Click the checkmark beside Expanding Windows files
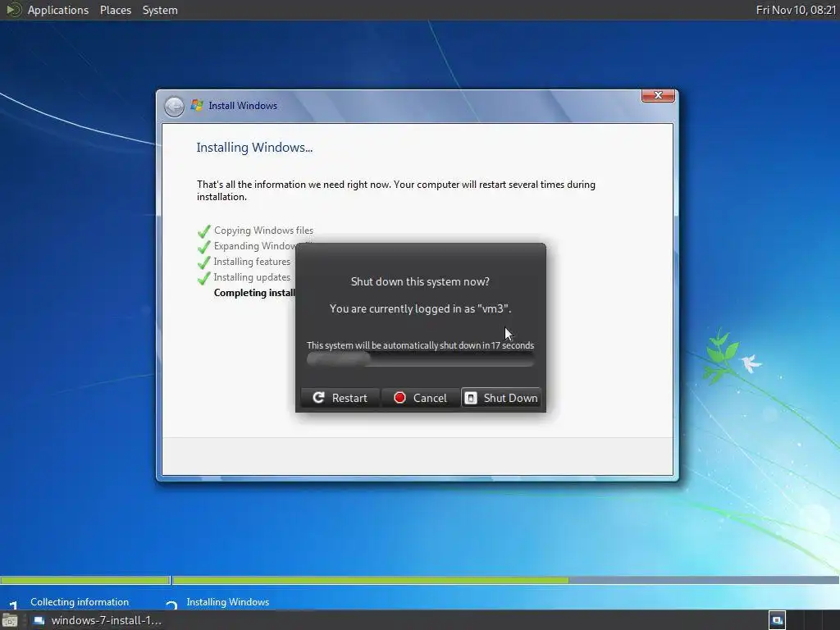Viewport: 840px width, 630px height. click(204, 247)
